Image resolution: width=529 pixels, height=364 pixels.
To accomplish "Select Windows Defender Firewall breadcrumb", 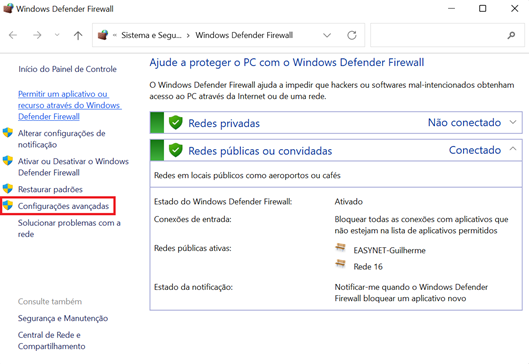I will 244,35.
